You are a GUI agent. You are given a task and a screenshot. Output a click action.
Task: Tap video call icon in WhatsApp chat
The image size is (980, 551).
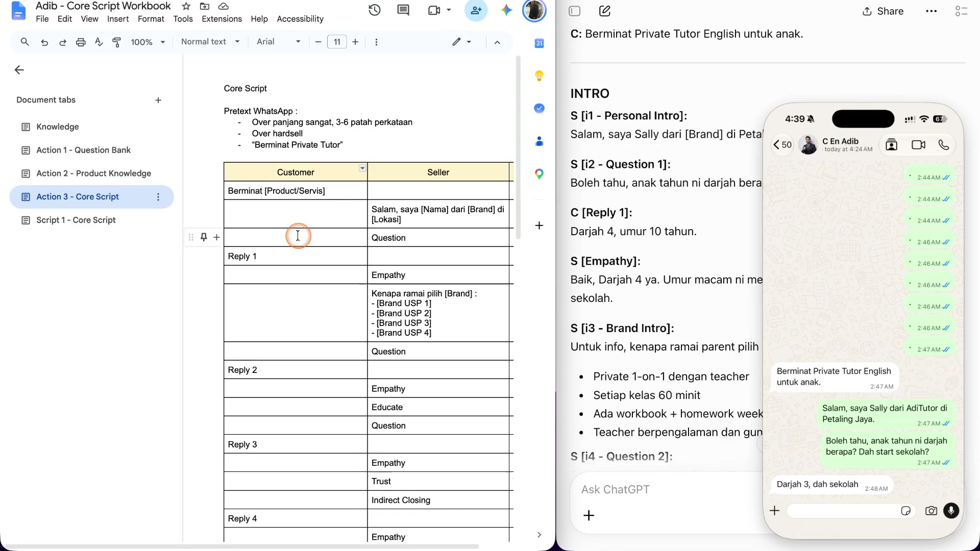point(918,145)
